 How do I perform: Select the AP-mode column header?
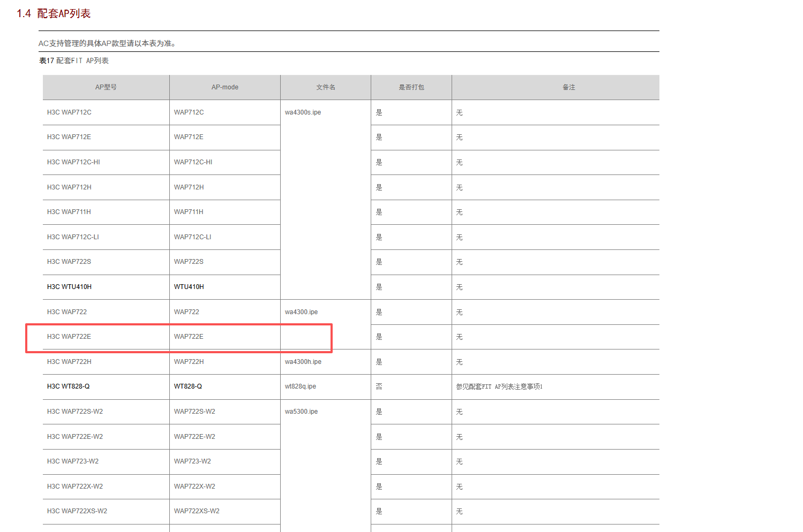(x=224, y=87)
